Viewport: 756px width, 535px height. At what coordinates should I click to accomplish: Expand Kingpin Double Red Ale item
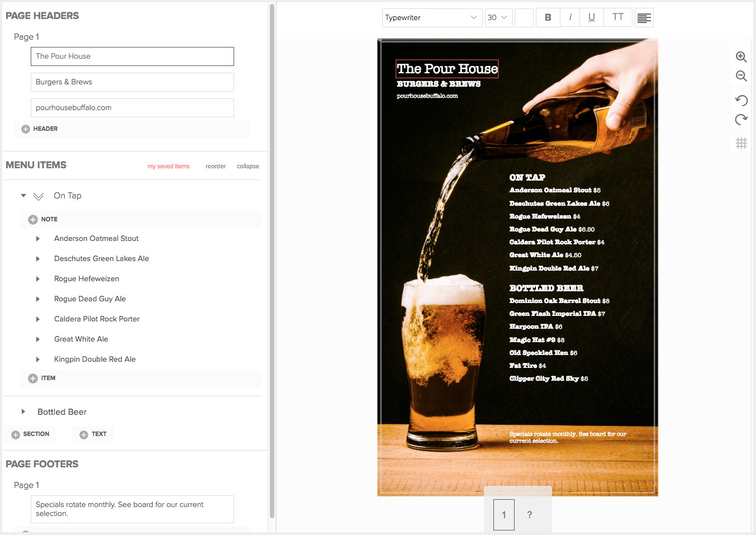[38, 359]
